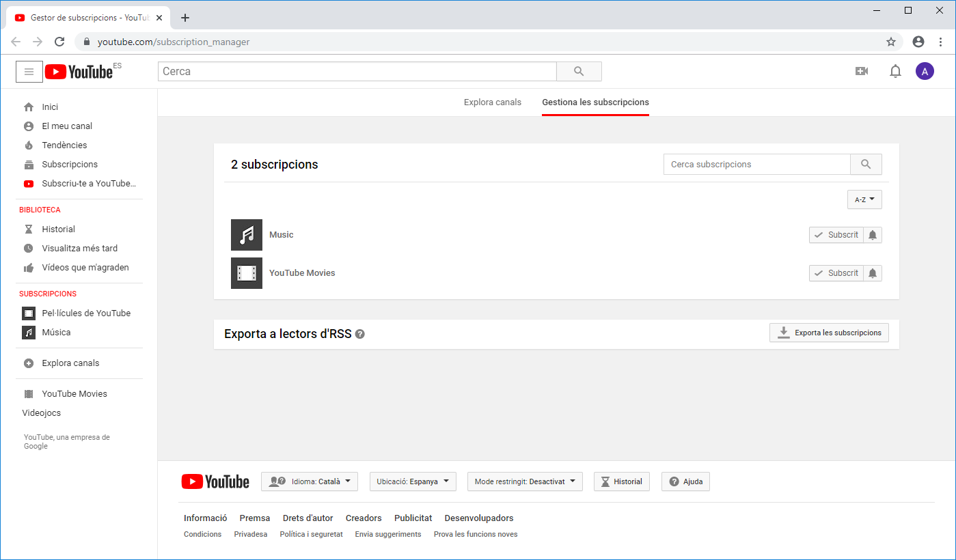Open the account avatar menu
956x560 pixels.
coord(925,71)
